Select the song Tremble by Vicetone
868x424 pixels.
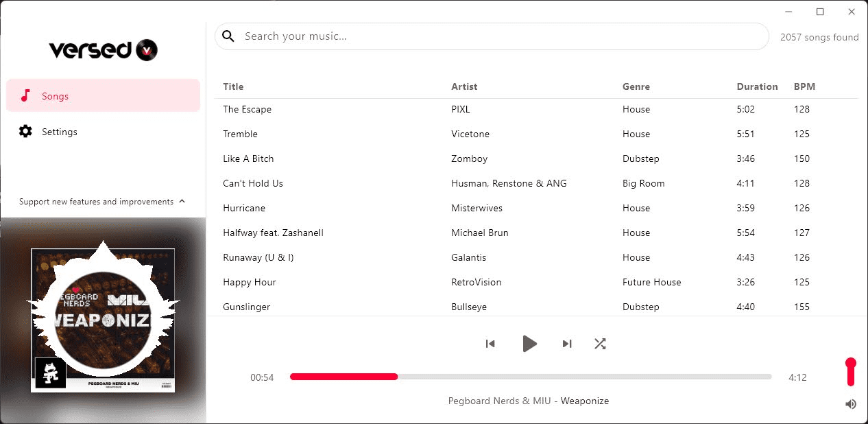point(240,134)
